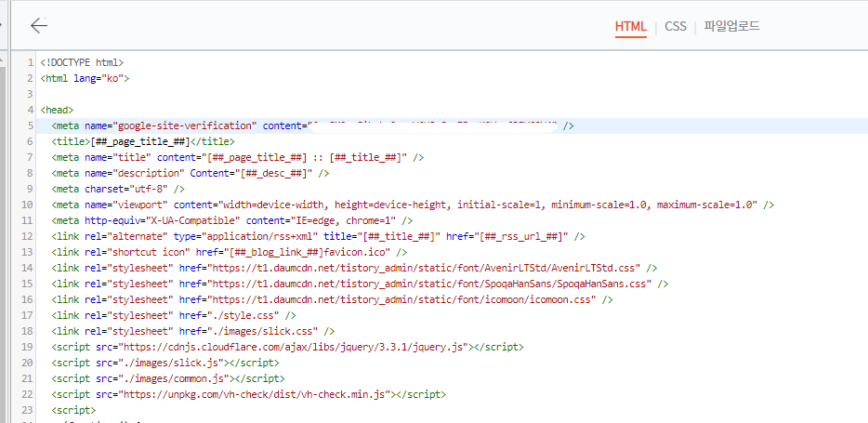Click the ./style.css stylesheet line
The image size is (868, 423).
pyautogui.click(x=173, y=315)
